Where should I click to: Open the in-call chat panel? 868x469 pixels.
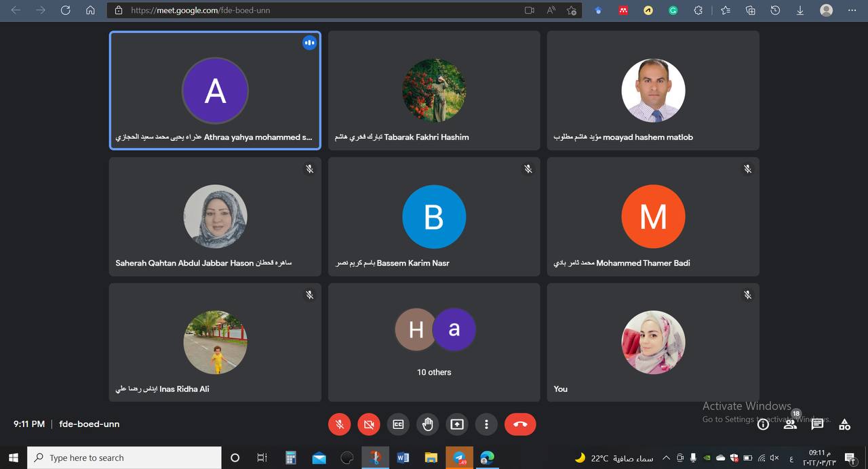817,424
